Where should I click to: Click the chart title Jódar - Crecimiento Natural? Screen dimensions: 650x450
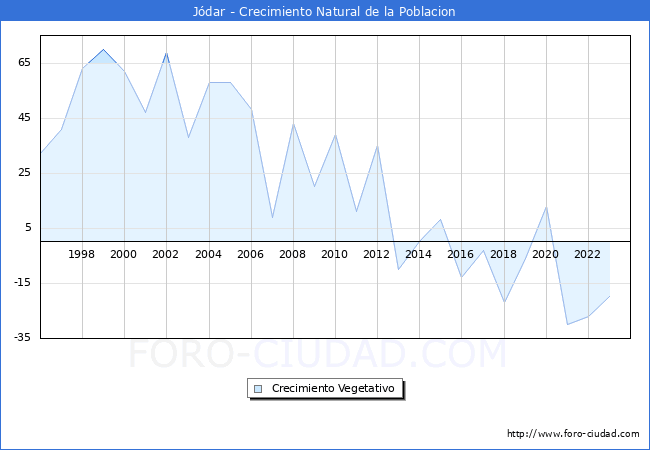324,11
